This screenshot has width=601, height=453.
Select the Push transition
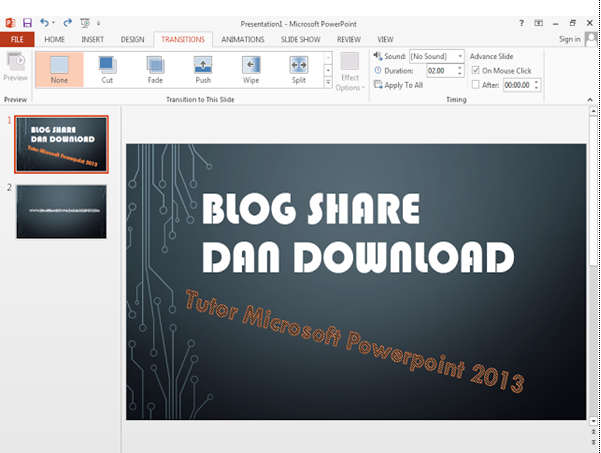(203, 70)
